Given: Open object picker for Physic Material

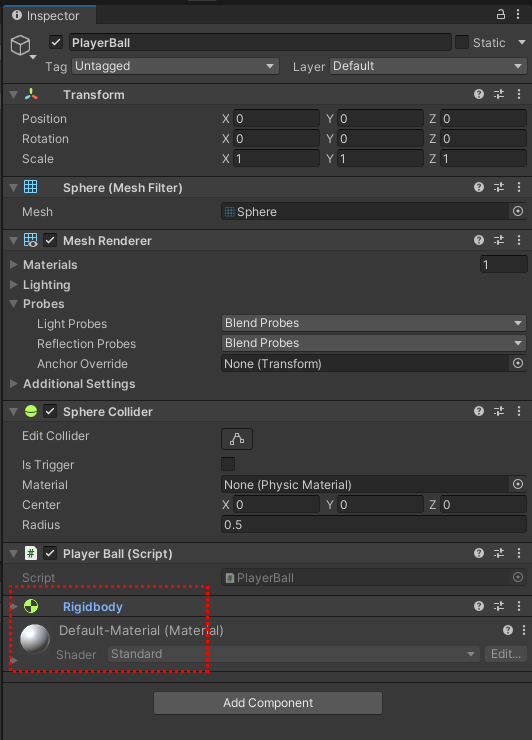Looking at the screenshot, I should [518, 484].
